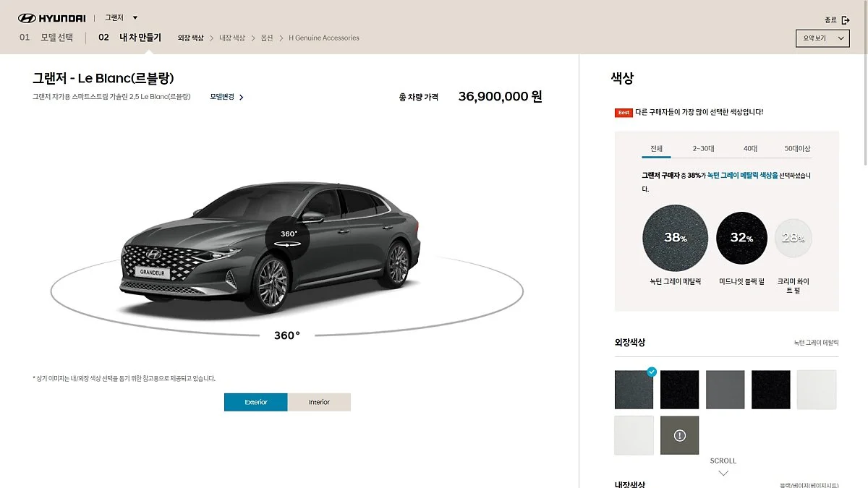
Task: Choose the white swatch in first row
Action: click(816, 390)
